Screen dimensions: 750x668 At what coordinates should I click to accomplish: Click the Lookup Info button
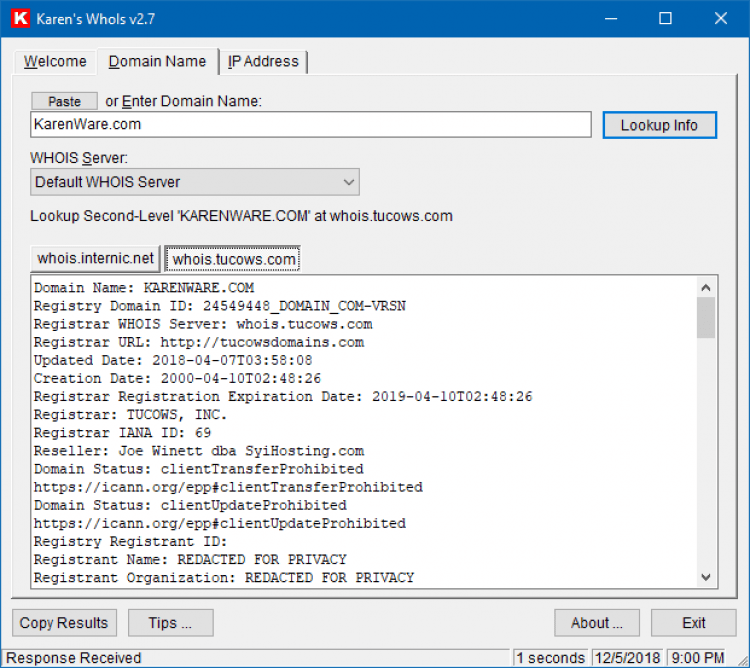coord(659,125)
